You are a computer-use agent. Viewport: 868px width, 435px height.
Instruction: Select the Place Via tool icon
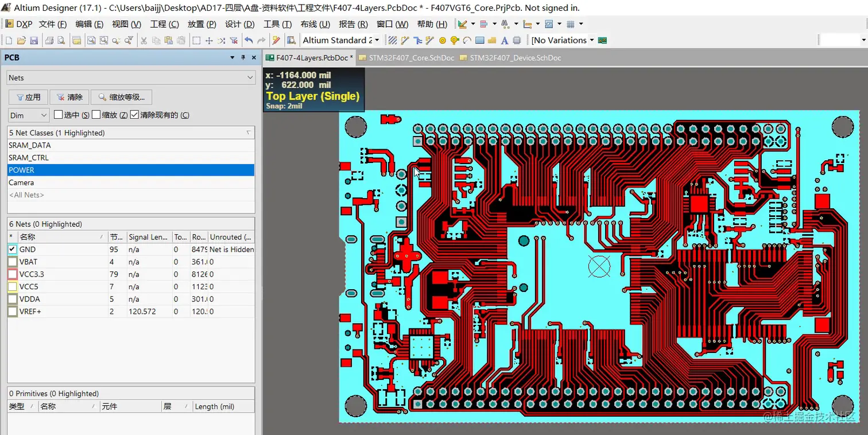coord(455,40)
